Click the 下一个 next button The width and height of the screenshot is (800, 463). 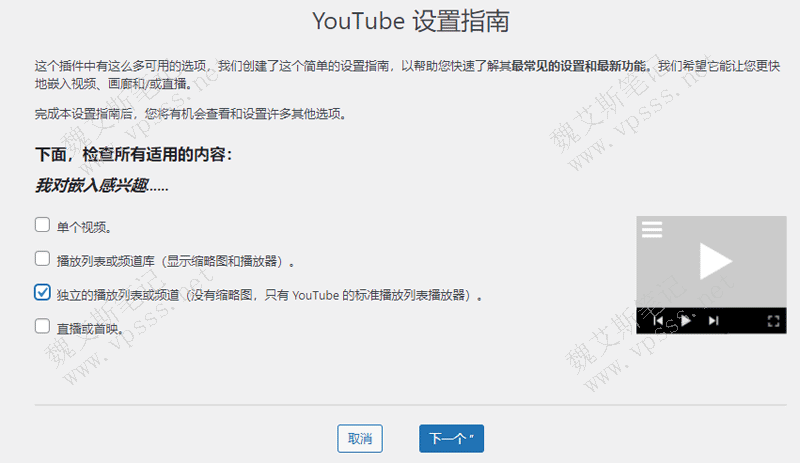[x=452, y=438]
